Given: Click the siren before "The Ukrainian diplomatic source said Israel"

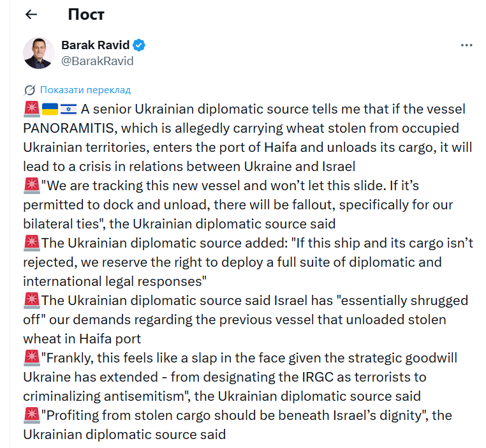Looking at the screenshot, I should 31,301.
